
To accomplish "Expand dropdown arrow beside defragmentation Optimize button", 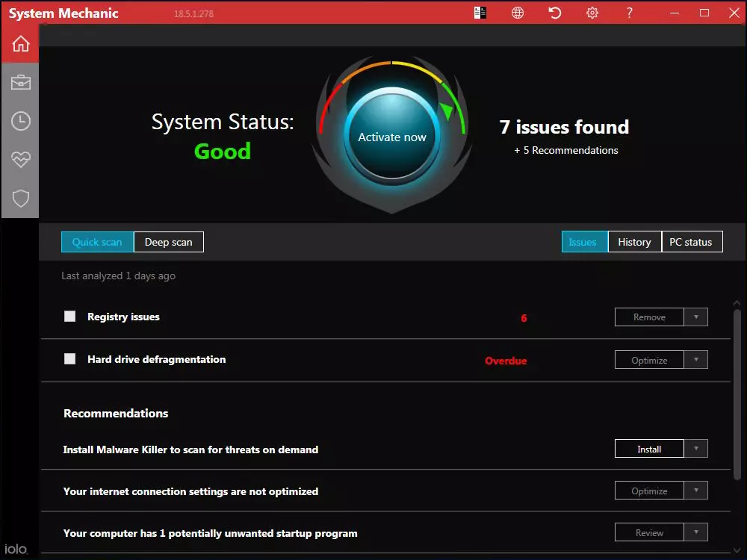I will point(696,360).
